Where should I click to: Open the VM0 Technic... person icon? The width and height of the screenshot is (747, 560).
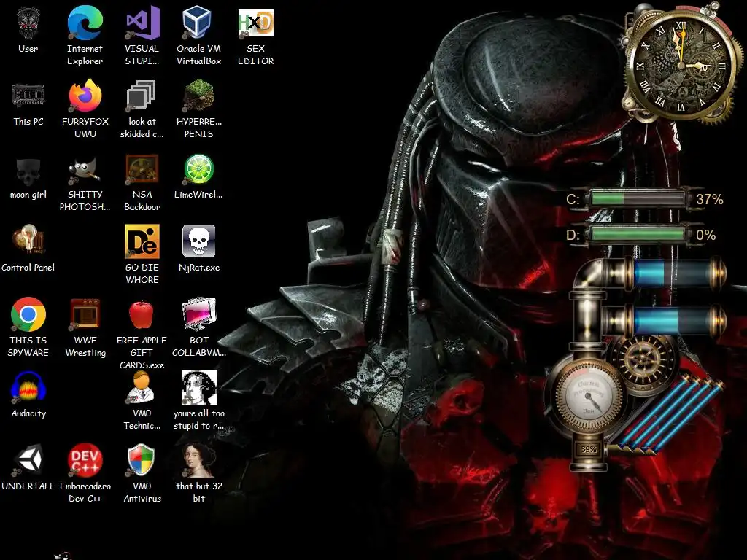tap(142, 387)
